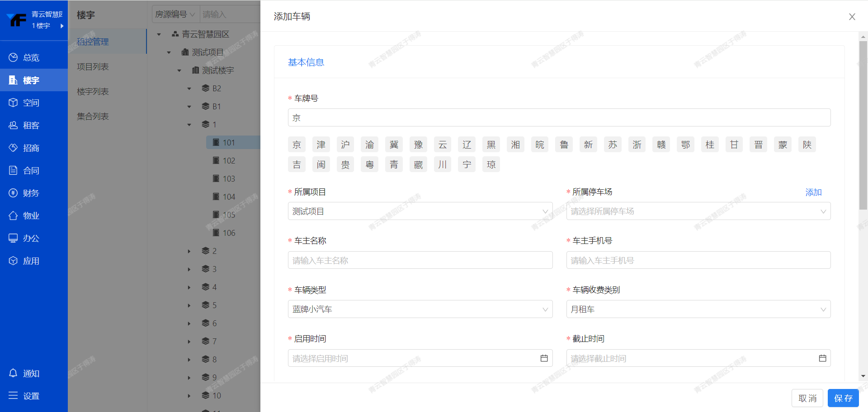Expand the 车辆类型 dropdown
The width and height of the screenshot is (868, 412).
(420, 309)
